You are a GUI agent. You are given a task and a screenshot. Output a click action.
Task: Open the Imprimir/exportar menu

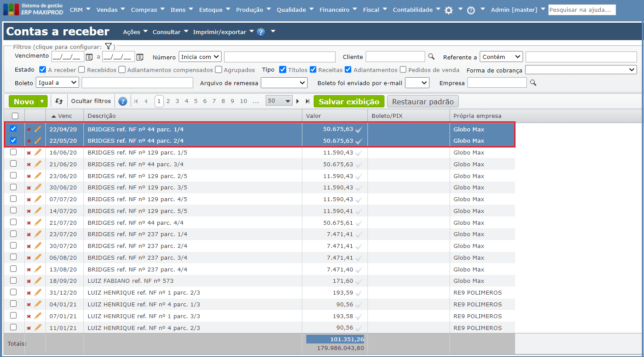[x=223, y=32]
